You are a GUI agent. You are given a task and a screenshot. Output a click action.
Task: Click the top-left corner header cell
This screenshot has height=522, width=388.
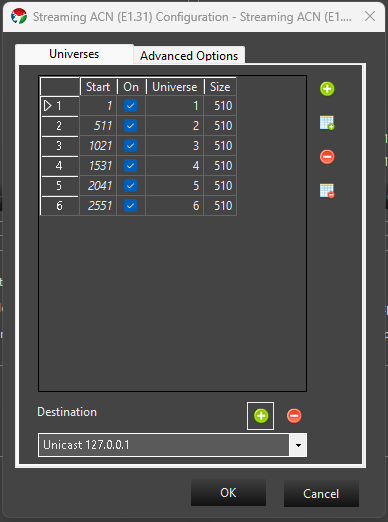pos(60,87)
